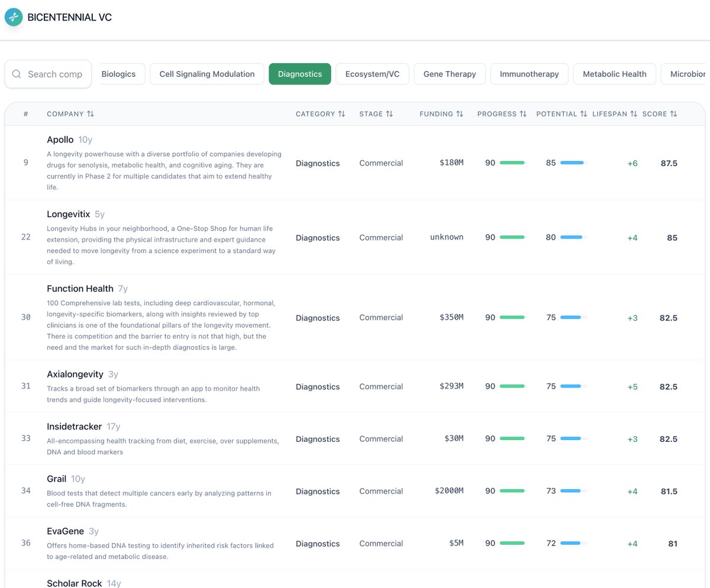Click Apollo's 87.5 score
This screenshot has height=588, width=710.
coord(669,163)
